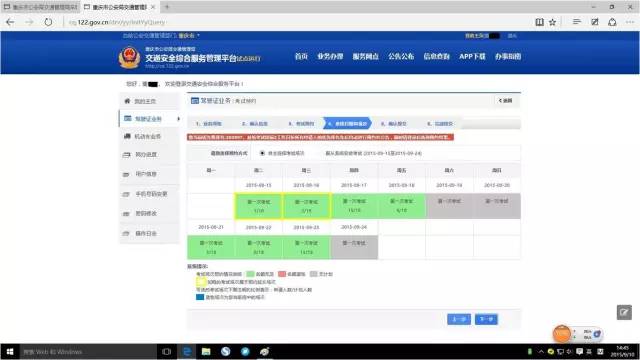Click the Make a Web Note icon

[595, 22]
